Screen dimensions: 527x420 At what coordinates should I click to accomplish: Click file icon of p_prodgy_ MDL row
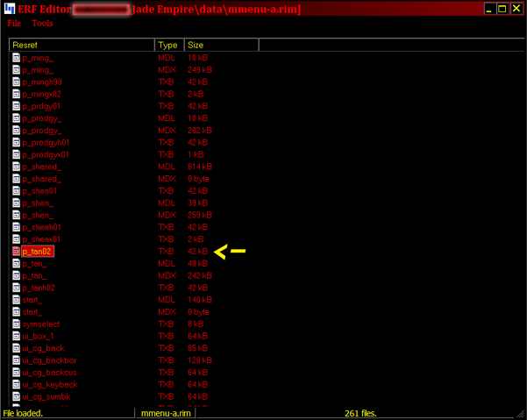click(x=16, y=118)
